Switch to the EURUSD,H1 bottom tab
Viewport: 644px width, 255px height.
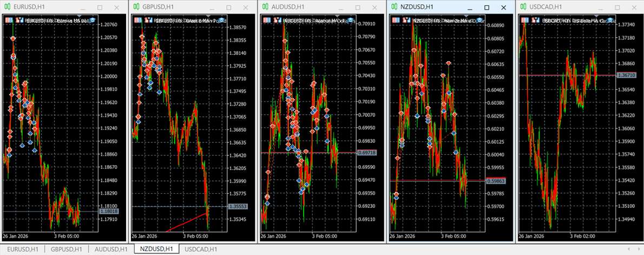tap(23, 249)
